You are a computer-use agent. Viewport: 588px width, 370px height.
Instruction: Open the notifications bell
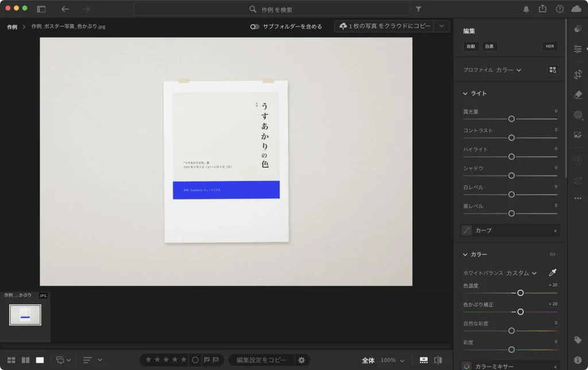526,9
